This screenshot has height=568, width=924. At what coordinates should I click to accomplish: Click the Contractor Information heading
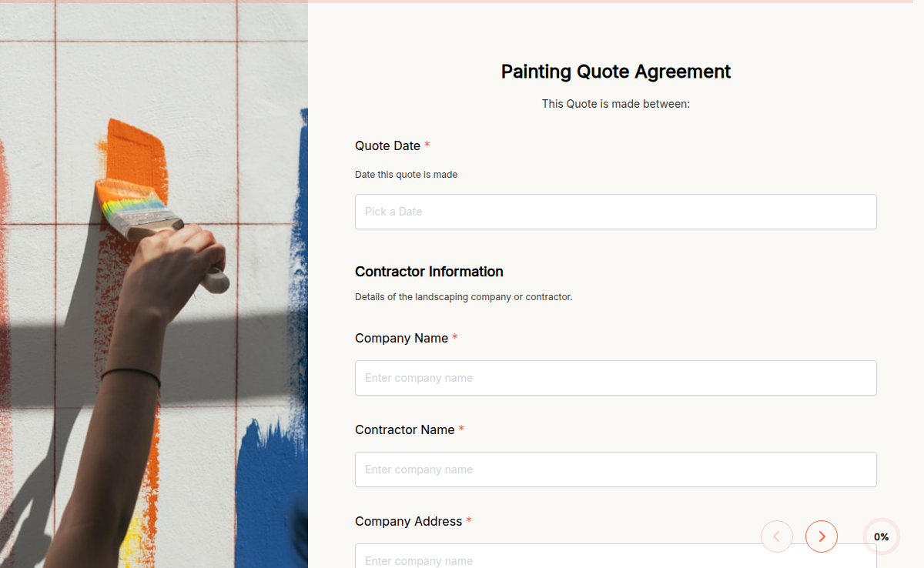pyautogui.click(x=429, y=272)
